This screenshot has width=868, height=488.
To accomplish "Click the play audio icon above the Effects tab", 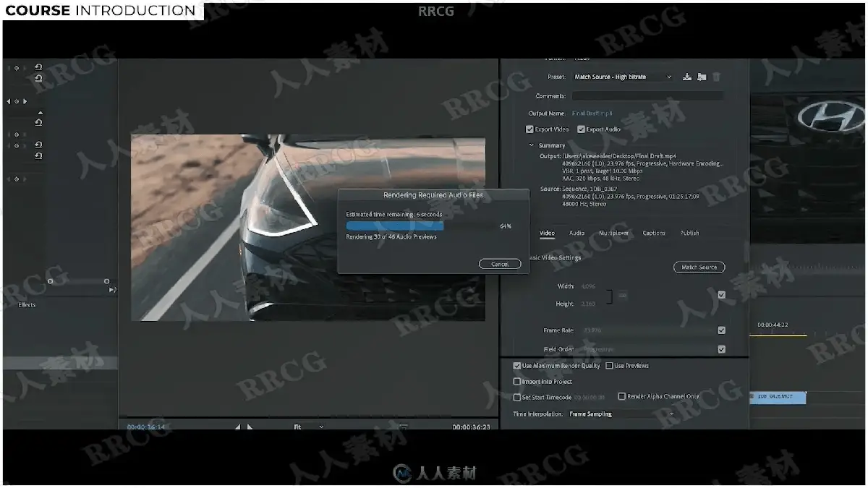I will [x=112, y=290].
